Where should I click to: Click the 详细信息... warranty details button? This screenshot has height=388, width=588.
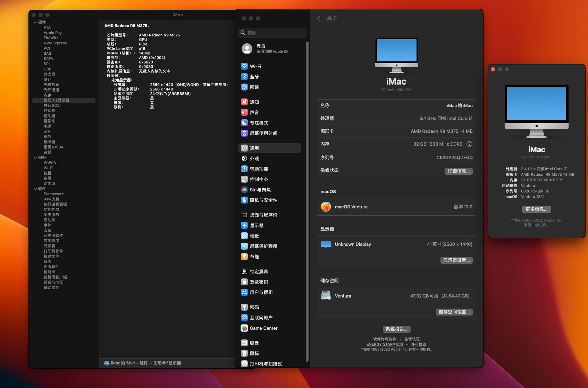(x=459, y=171)
